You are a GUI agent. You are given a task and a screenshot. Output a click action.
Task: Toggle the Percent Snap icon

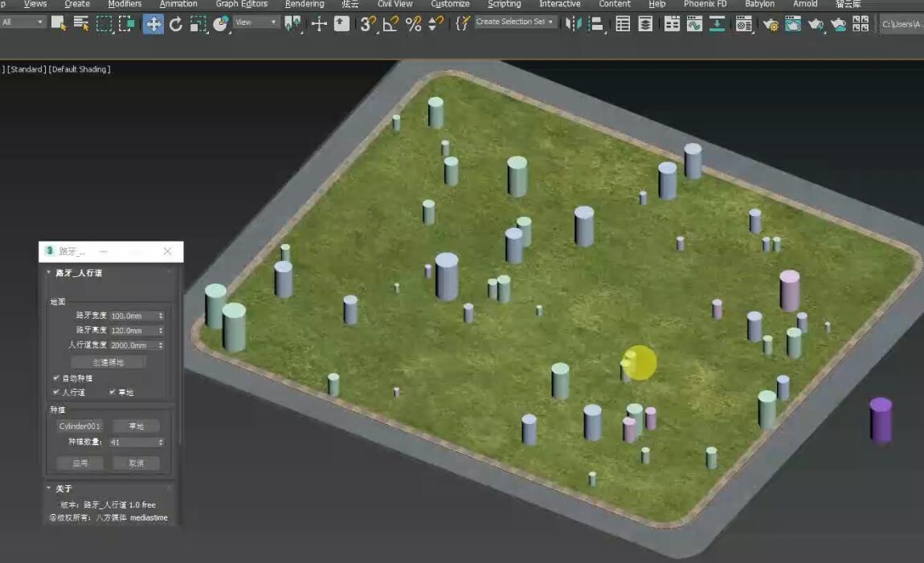click(x=413, y=23)
